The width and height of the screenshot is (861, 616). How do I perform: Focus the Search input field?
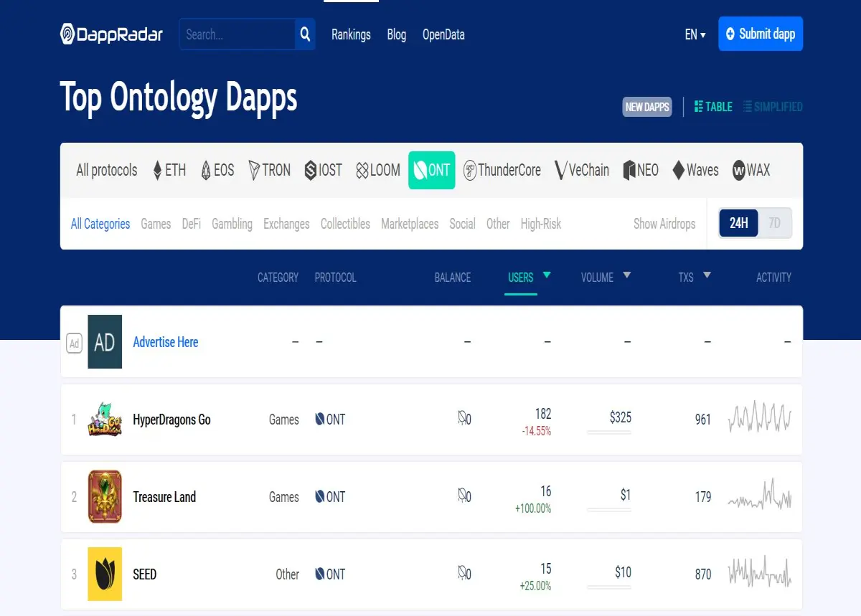(237, 34)
